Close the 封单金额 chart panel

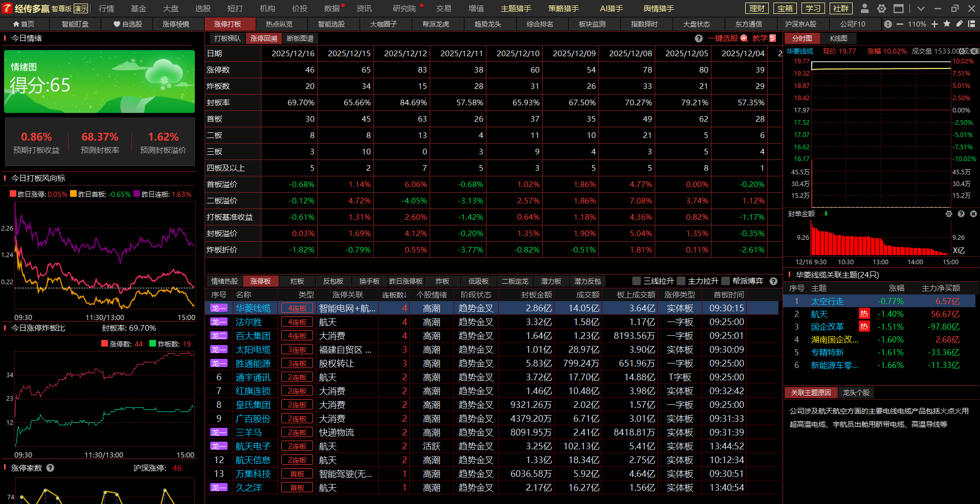point(973,214)
